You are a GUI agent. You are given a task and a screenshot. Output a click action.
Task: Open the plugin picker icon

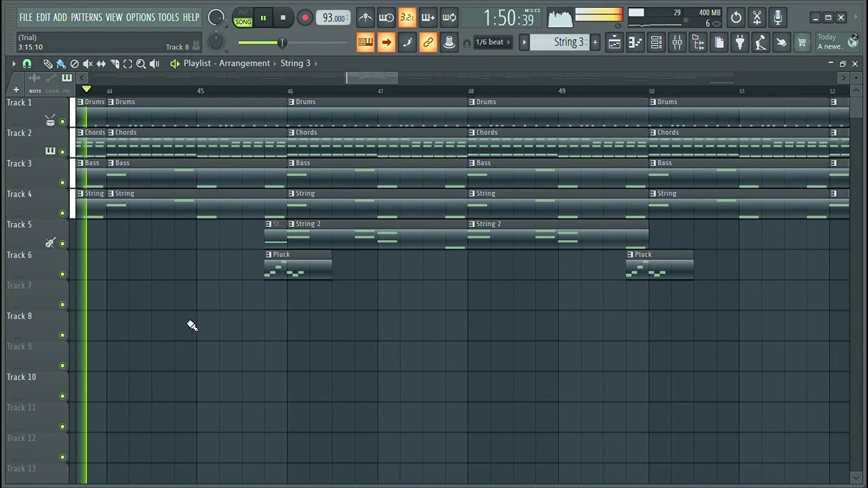(740, 43)
